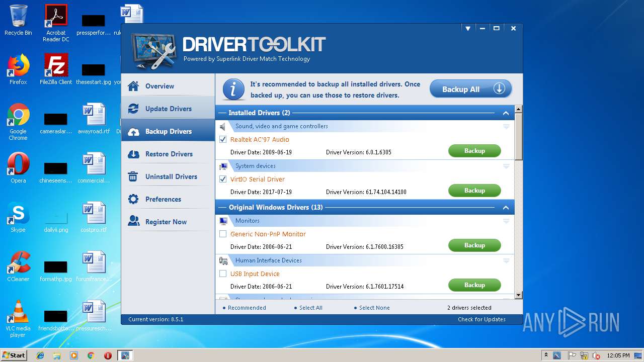
Task: Switch to the Overview tab
Action: click(x=168, y=86)
